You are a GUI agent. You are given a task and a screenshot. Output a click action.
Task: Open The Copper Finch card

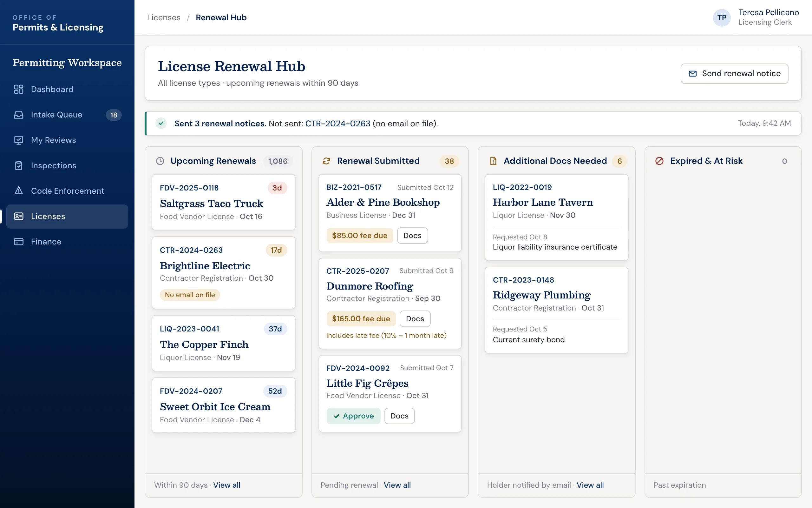tap(224, 343)
